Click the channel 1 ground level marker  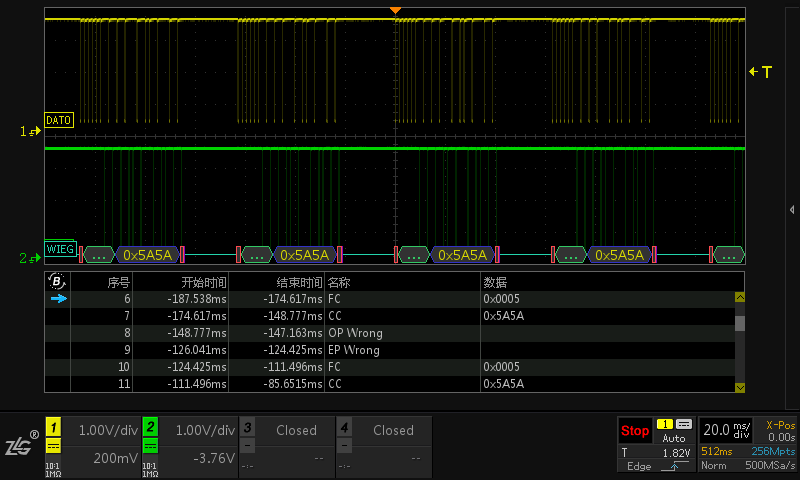32,131
